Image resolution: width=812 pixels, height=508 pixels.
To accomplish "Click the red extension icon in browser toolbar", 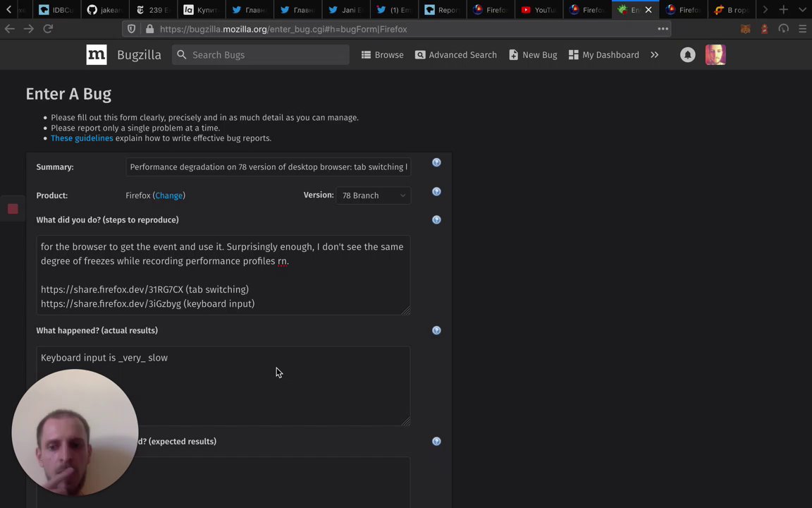I will click(764, 29).
